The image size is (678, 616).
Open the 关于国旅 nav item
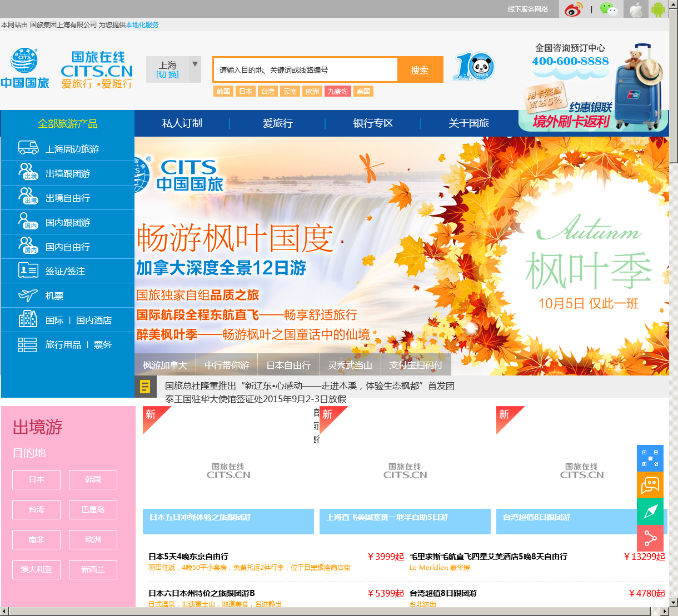[x=469, y=123]
